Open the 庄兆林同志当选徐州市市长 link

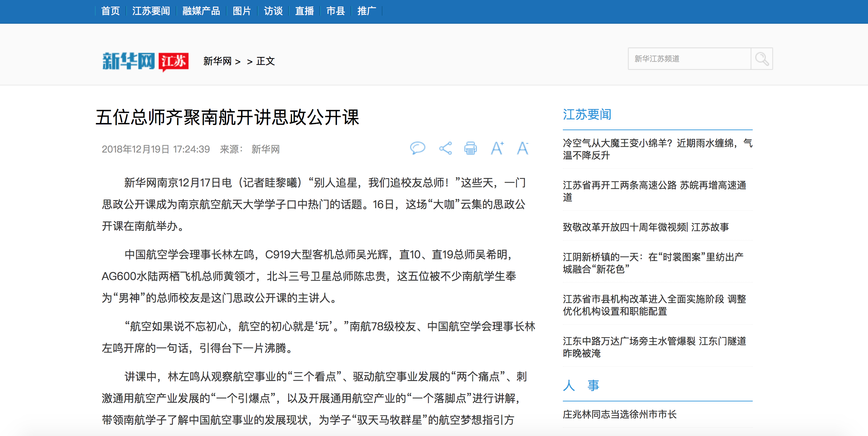[619, 414]
